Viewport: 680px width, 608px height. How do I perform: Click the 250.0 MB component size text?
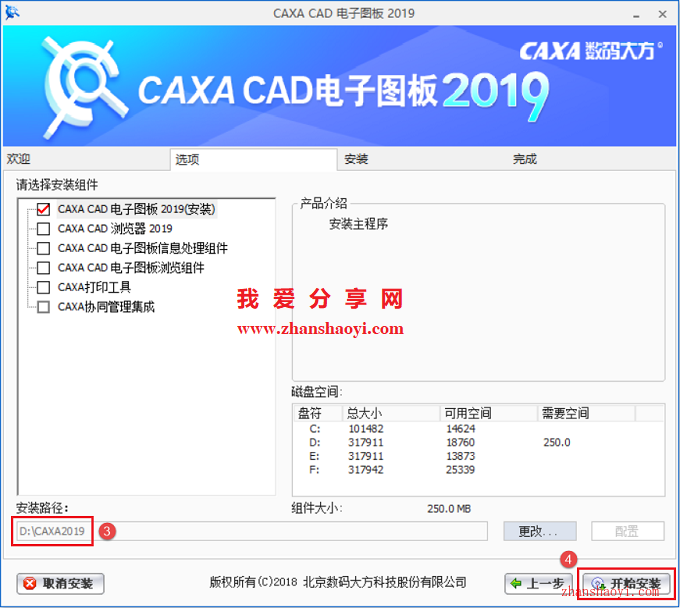click(x=449, y=509)
